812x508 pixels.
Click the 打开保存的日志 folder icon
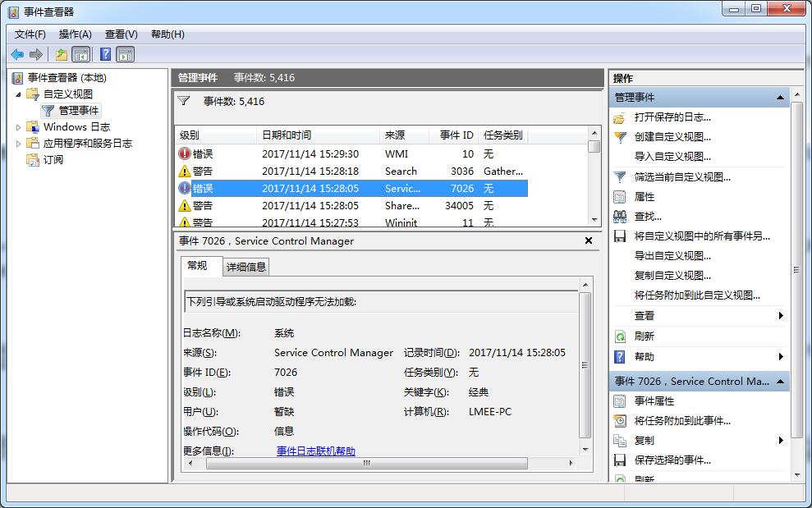pyautogui.click(x=619, y=118)
